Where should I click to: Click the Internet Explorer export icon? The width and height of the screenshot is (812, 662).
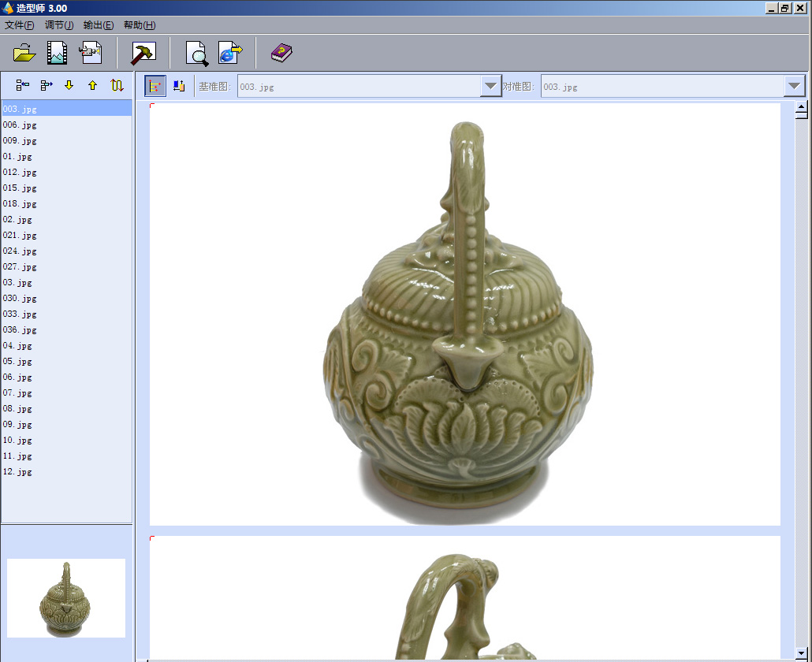[x=230, y=53]
